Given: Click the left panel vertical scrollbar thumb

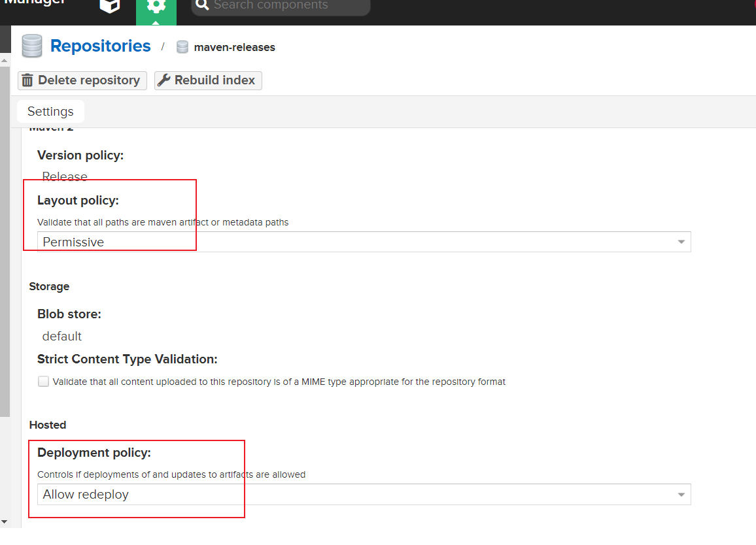Looking at the screenshot, I should point(5,242).
